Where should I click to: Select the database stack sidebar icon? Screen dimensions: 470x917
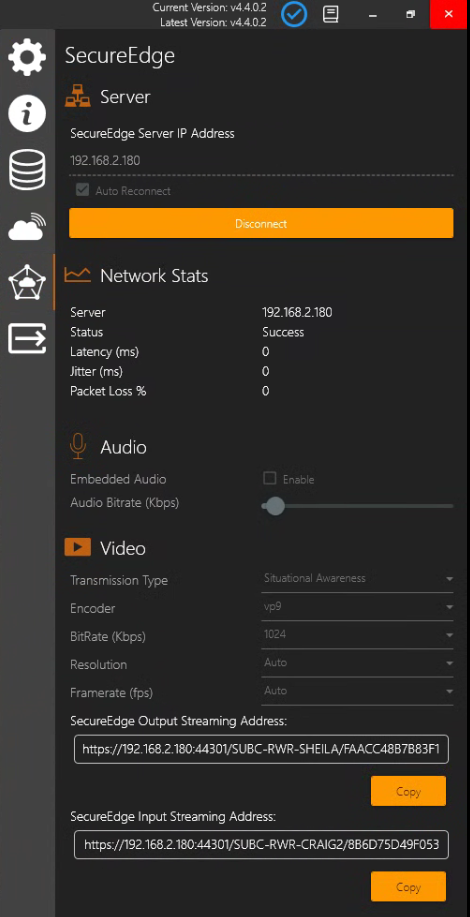coord(27,170)
